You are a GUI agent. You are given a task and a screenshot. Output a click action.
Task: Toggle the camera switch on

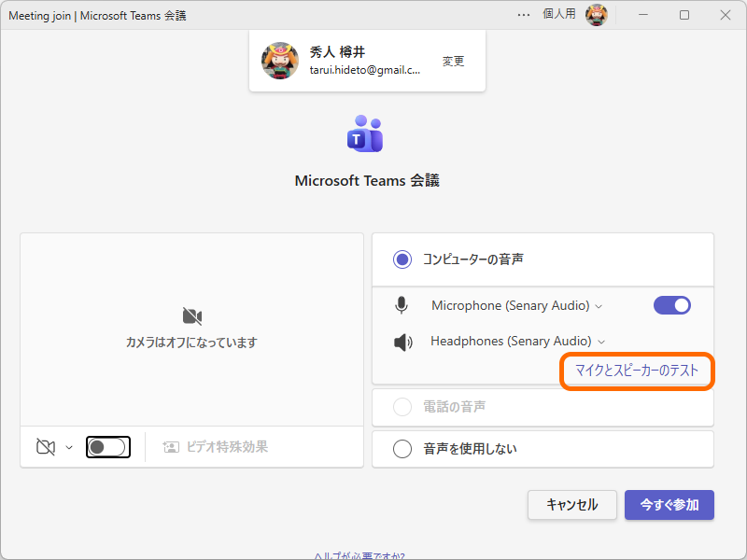coord(108,447)
